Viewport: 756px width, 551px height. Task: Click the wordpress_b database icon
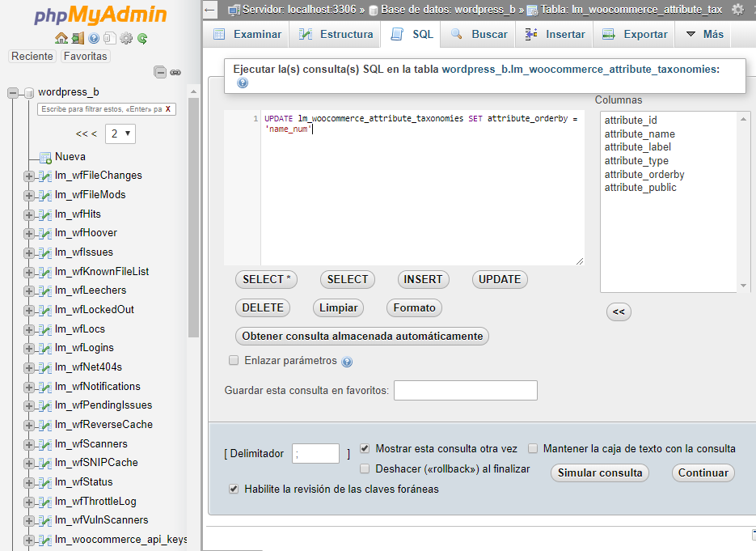pos(29,92)
